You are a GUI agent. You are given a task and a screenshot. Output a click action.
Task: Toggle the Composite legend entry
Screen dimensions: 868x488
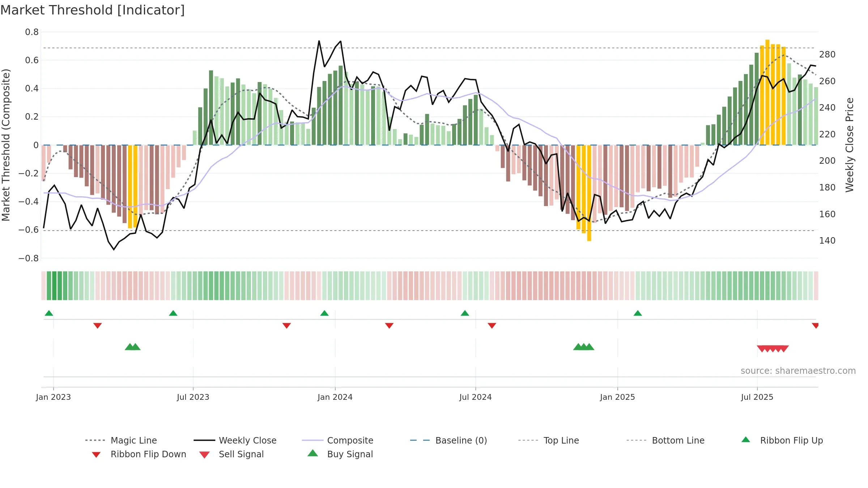338,440
